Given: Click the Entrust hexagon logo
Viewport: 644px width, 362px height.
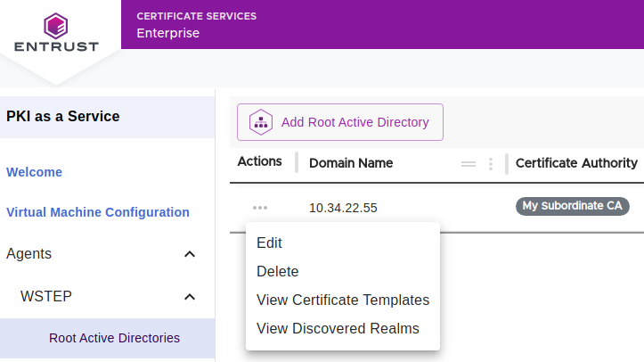Looking at the screenshot, I should coord(55,23).
